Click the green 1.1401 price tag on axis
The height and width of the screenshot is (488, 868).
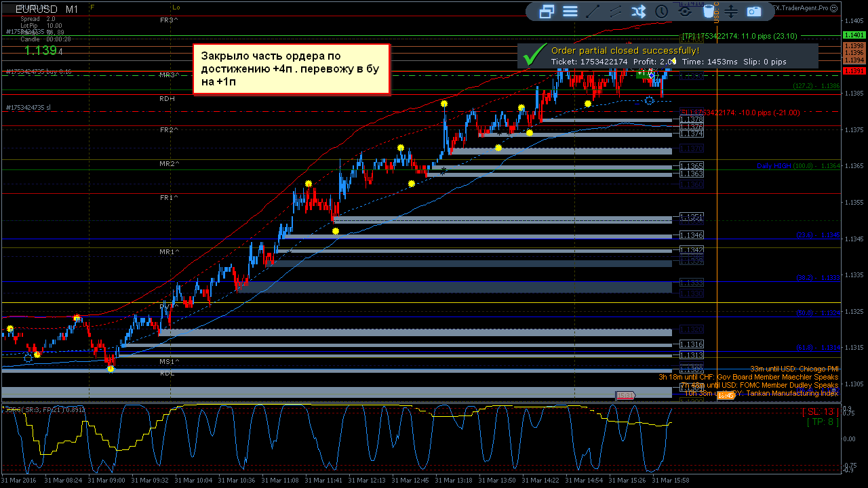point(853,35)
